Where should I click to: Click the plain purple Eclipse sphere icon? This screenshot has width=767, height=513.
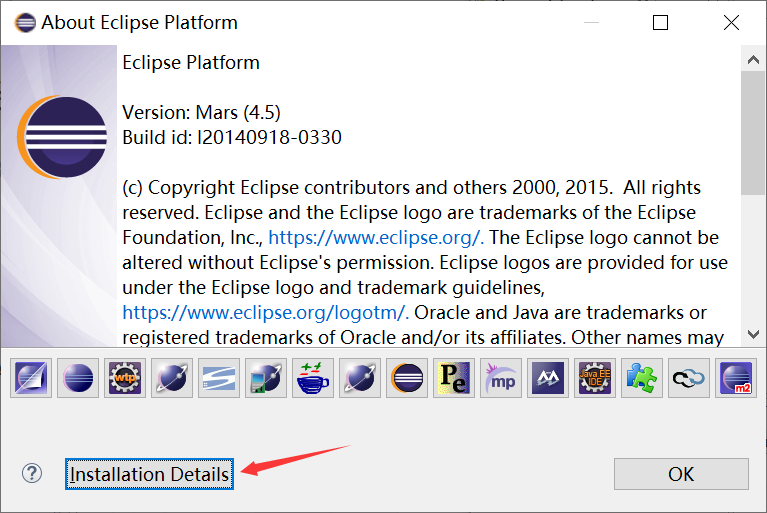[78, 378]
